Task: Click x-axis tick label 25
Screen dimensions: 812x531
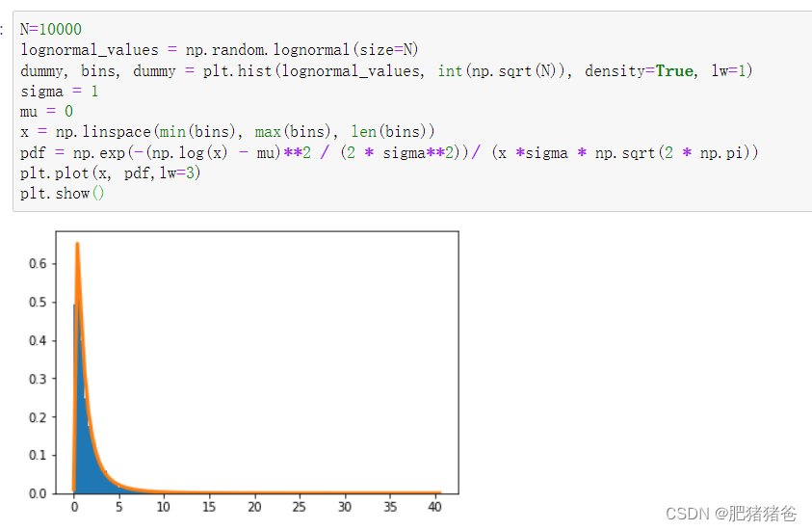Action: pos(300,507)
